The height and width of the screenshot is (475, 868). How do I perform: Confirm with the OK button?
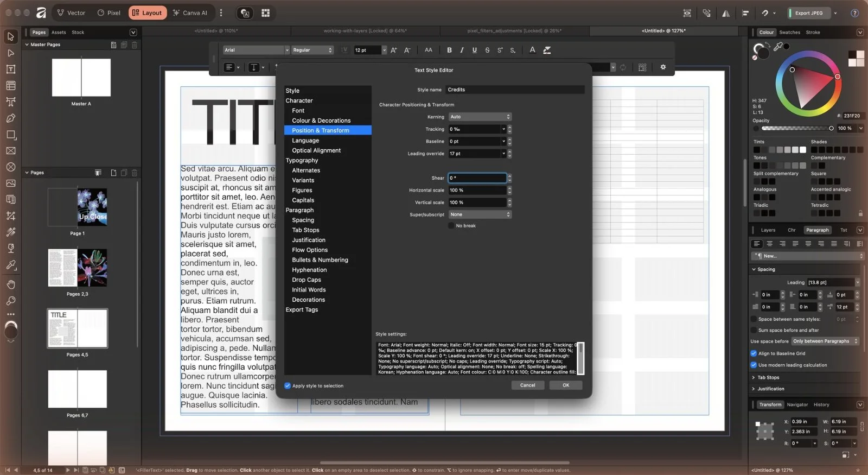566,385
